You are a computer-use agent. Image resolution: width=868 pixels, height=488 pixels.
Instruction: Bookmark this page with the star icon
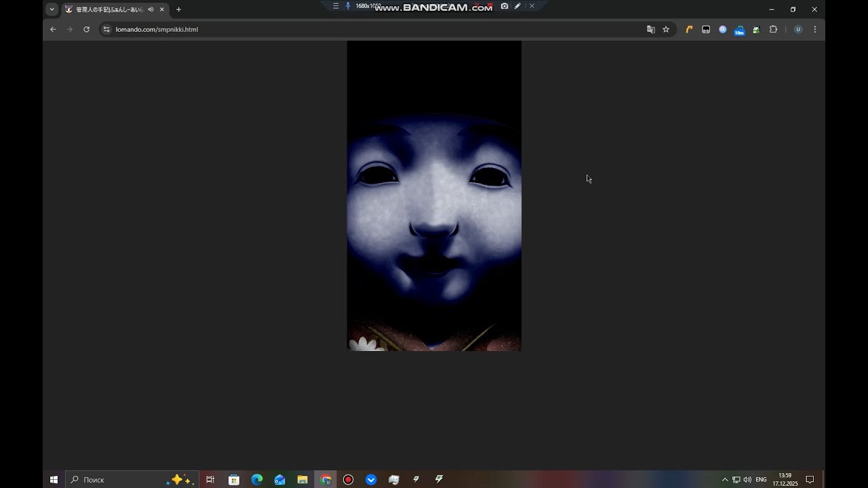[x=666, y=29]
